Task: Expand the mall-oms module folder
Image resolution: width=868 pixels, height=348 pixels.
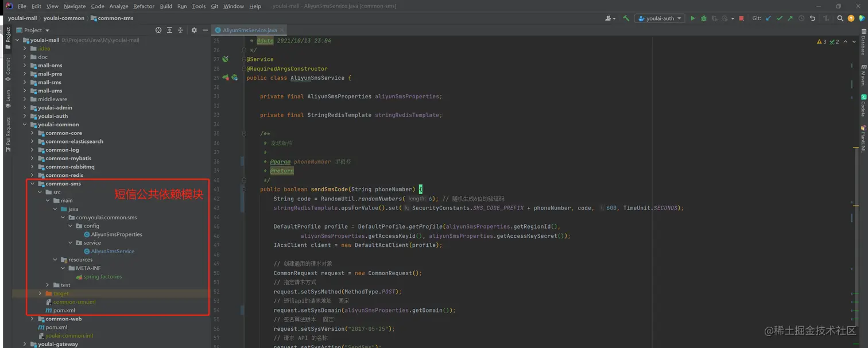Action: coord(25,65)
